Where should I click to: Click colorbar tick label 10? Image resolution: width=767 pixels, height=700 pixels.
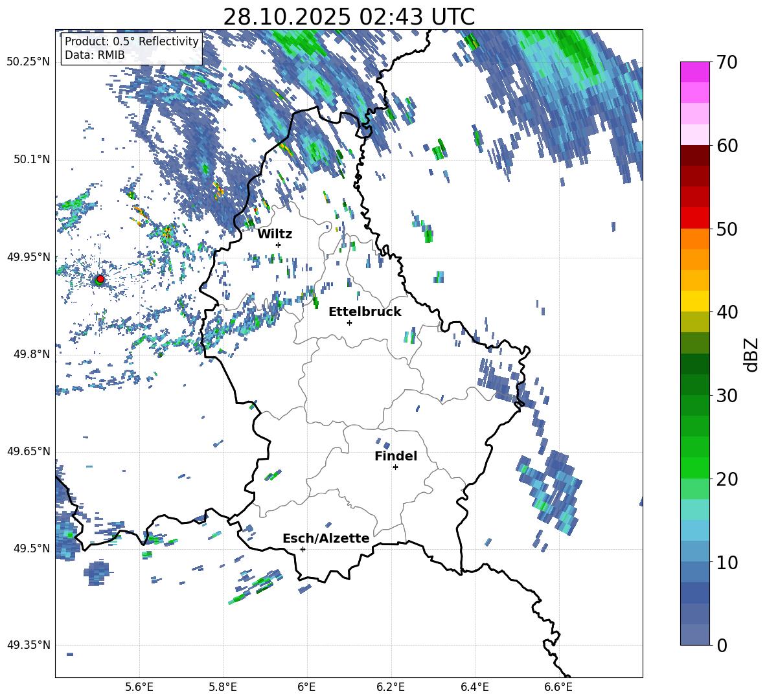727,562
